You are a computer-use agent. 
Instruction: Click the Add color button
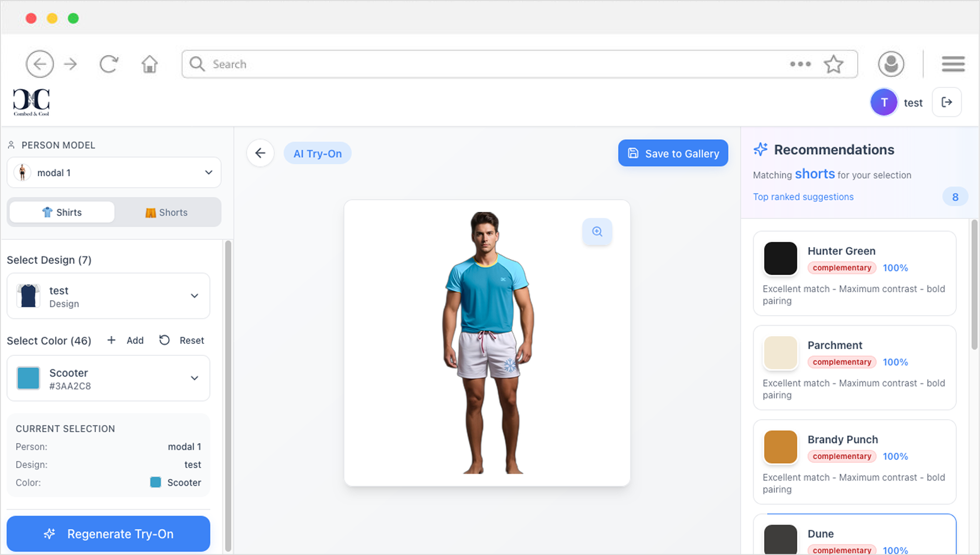(125, 340)
